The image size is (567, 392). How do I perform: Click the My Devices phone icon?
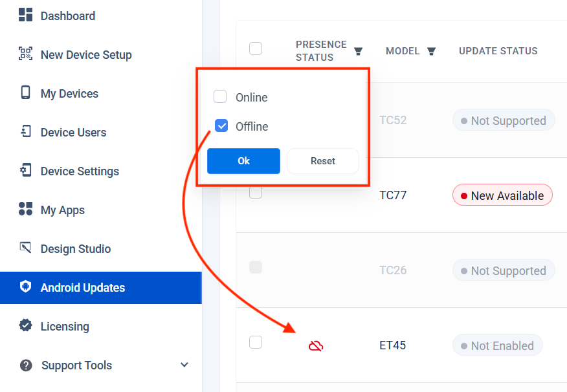tap(25, 93)
